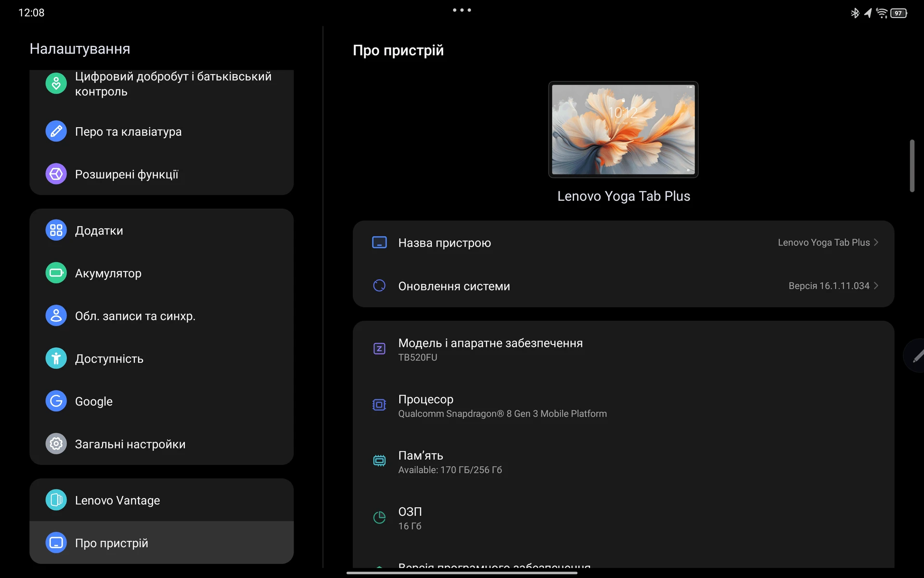924x578 pixels.
Task: Click the Digital wellbeing green icon
Action: [x=56, y=83]
